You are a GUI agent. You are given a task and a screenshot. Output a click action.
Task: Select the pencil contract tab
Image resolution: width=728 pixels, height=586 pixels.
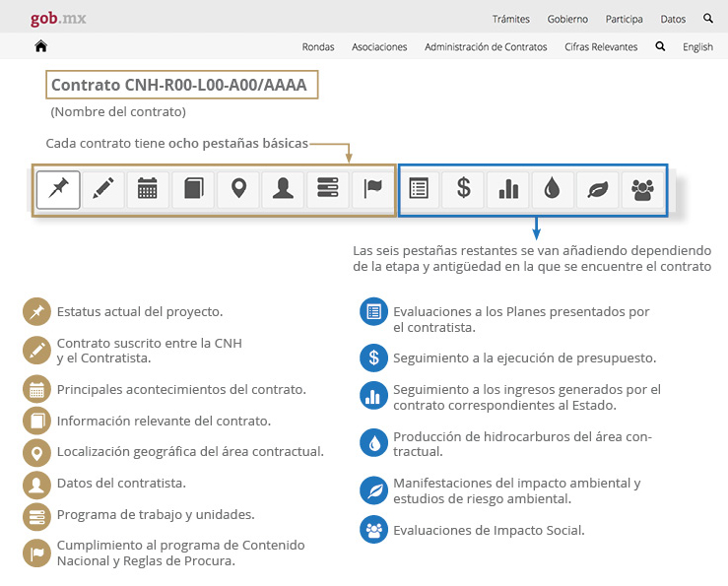[103, 189]
